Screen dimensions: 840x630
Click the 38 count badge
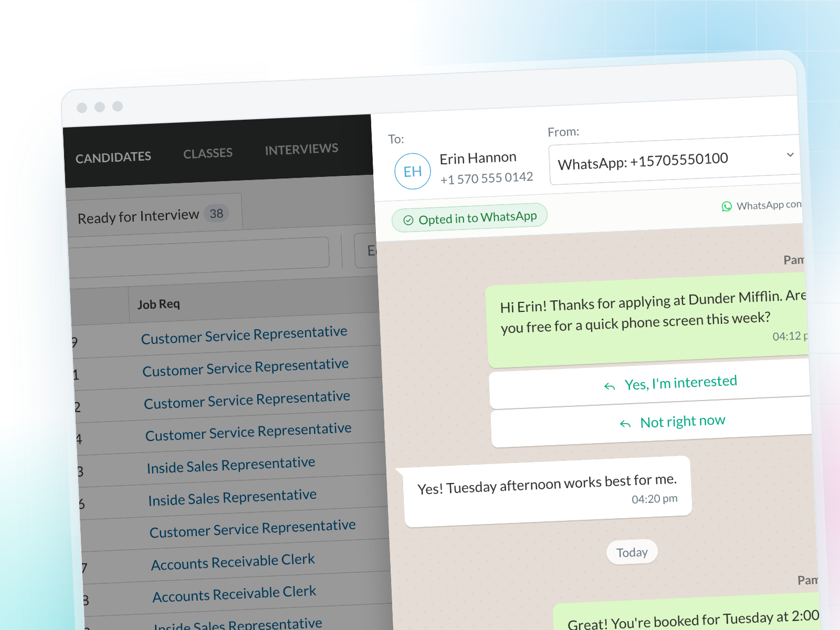coord(216,214)
